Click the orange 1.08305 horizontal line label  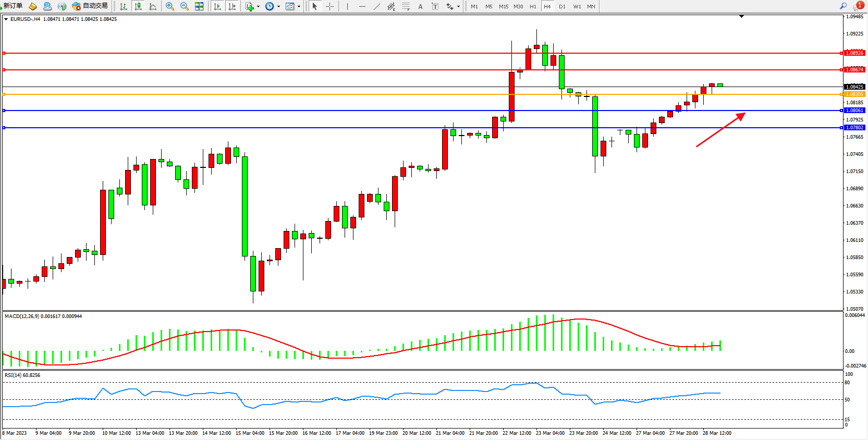pos(854,94)
